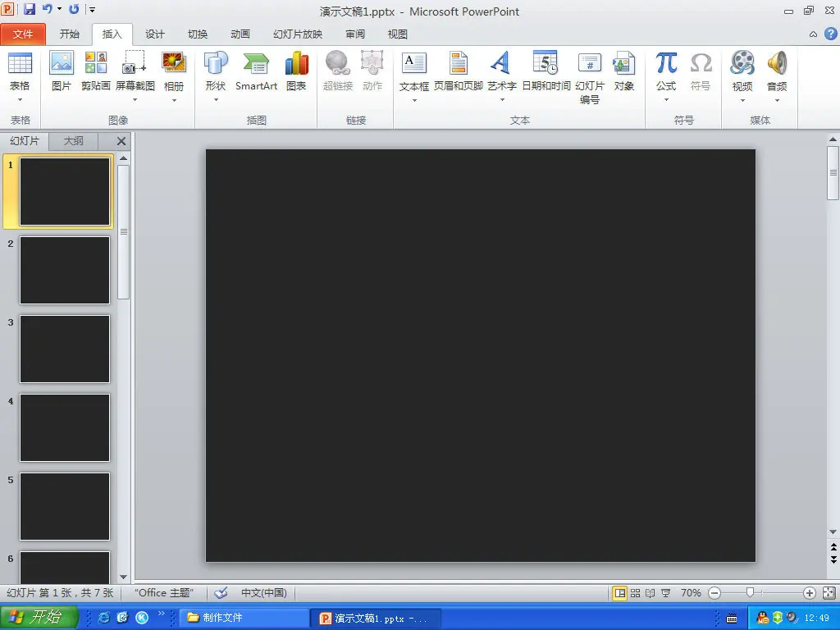Insert a chart with the 图表 icon

[296, 71]
